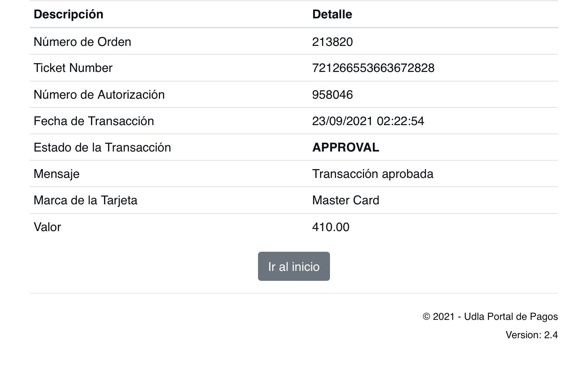Image resolution: width=588 pixels, height=365 pixels.
Task: Click the "Ticket Number" row label
Action: 73,68
